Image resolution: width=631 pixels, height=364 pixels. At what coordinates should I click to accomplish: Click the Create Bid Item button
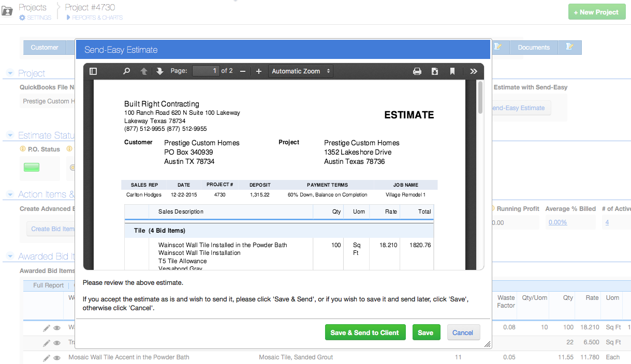click(x=51, y=229)
